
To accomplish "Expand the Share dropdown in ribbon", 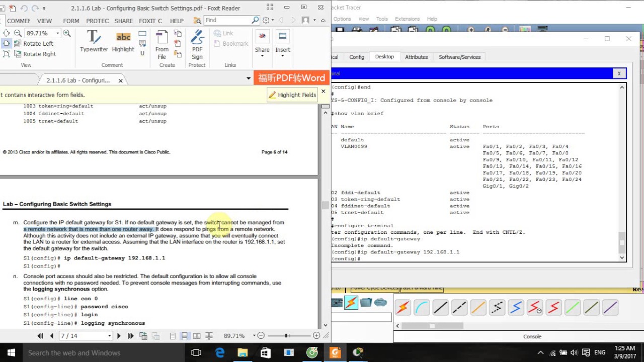I will point(262,55).
